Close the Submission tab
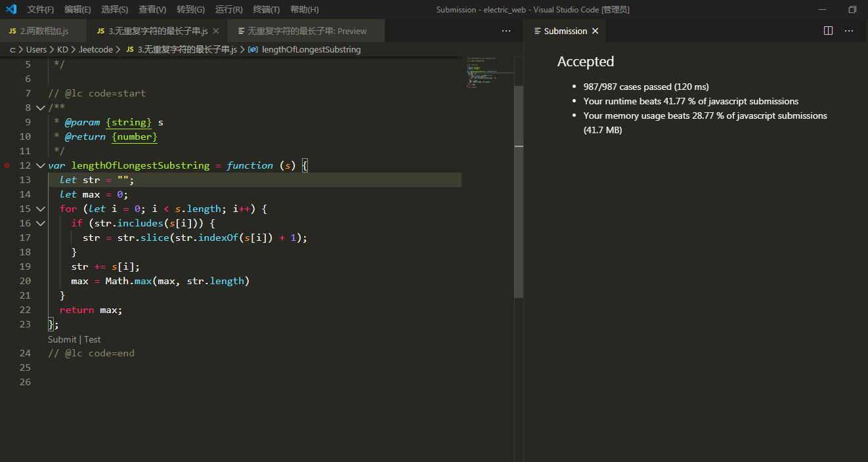 coord(596,31)
